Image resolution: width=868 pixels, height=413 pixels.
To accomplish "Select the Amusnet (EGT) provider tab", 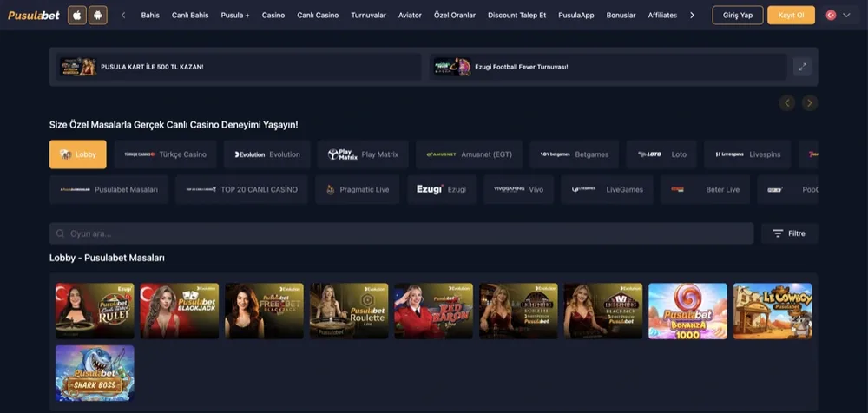I will pyautogui.click(x=469, y=154).
